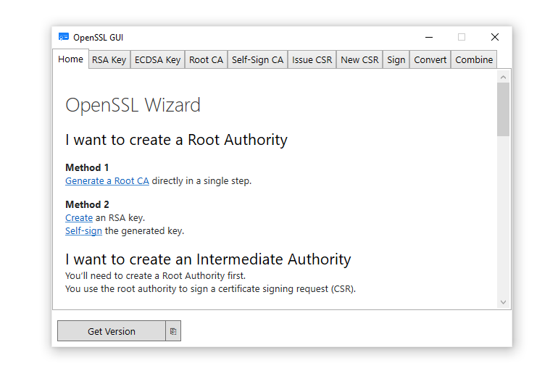Switch to the New CSR tab

pos(359,59)
